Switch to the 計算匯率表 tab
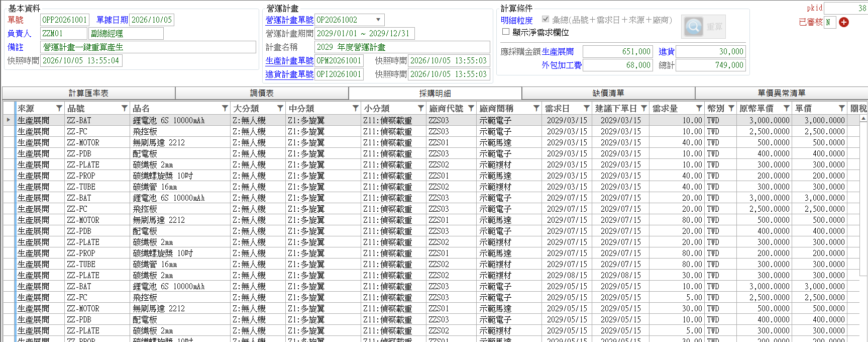Viewport: 868px width, 342px height. point(89,93)
